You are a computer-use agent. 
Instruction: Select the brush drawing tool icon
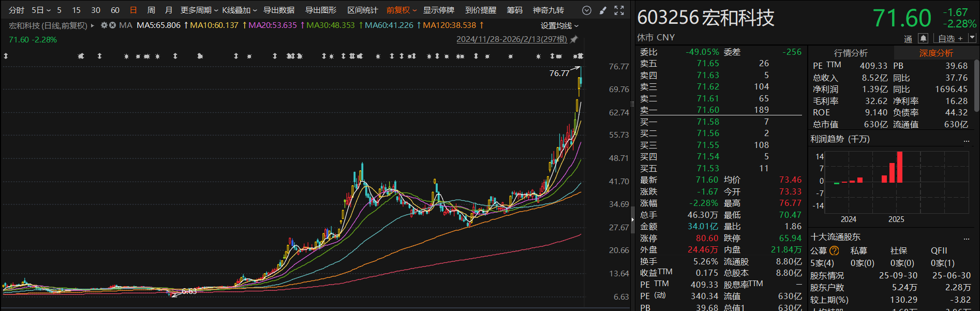603,10
